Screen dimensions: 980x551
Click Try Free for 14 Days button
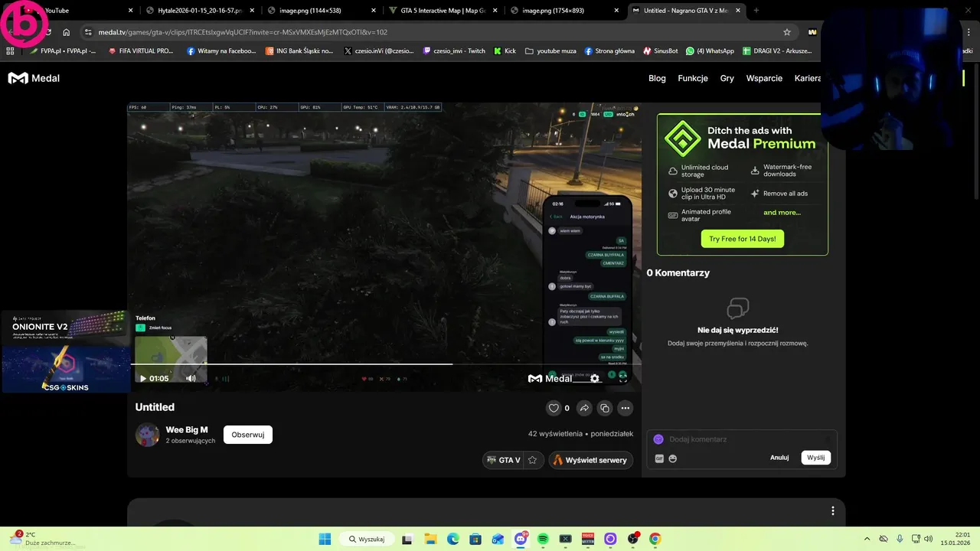tap(742, 239)
